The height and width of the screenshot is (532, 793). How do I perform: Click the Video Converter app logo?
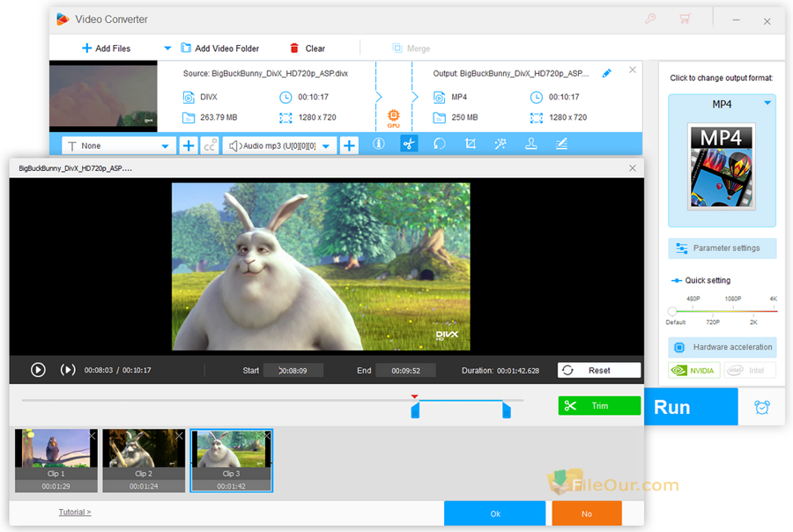[63, 19]
